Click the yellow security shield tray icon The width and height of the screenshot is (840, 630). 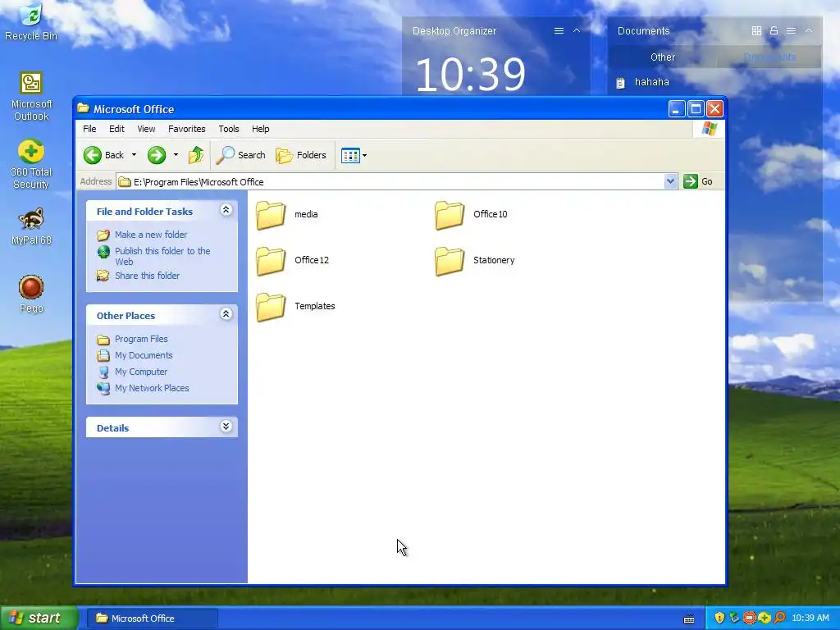coord(719,618)
